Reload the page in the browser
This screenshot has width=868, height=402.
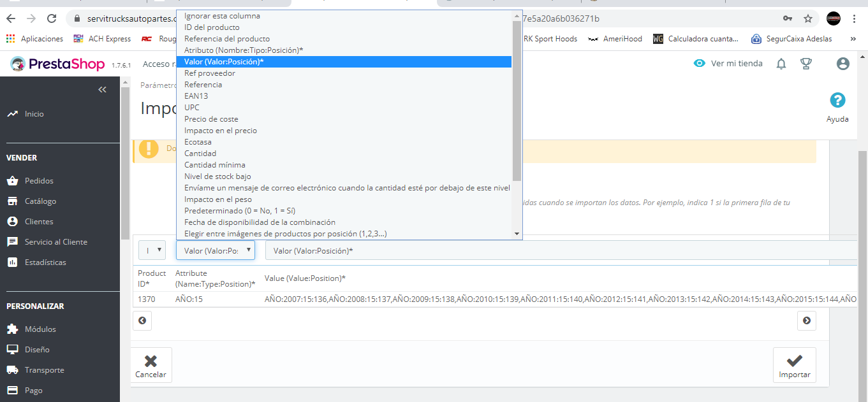tap(52, 18)
